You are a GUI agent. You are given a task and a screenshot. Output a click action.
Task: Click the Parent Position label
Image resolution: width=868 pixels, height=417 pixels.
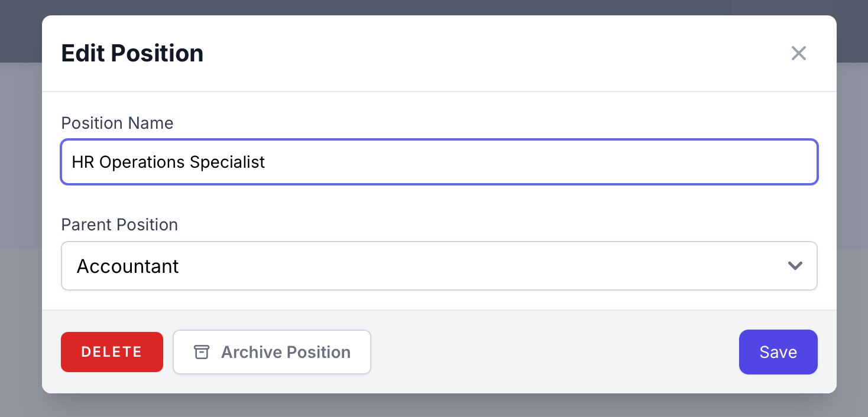tap(119, 224)
